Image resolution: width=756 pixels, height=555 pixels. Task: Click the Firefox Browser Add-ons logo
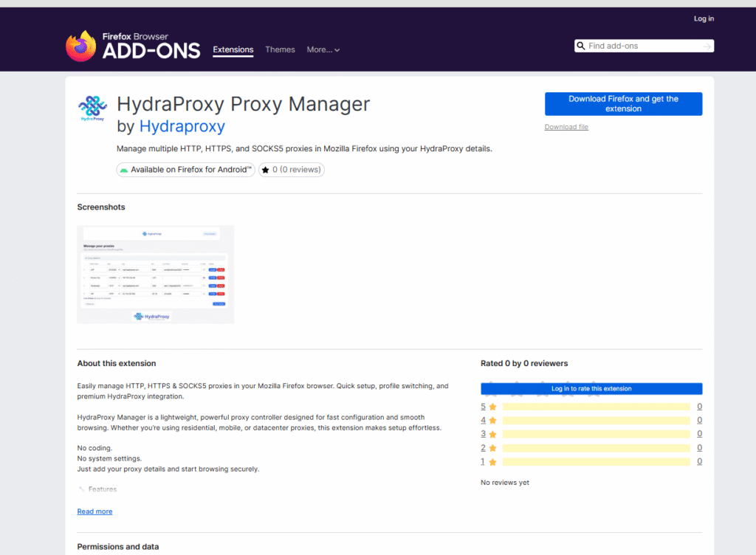click(x=133, y=46)
